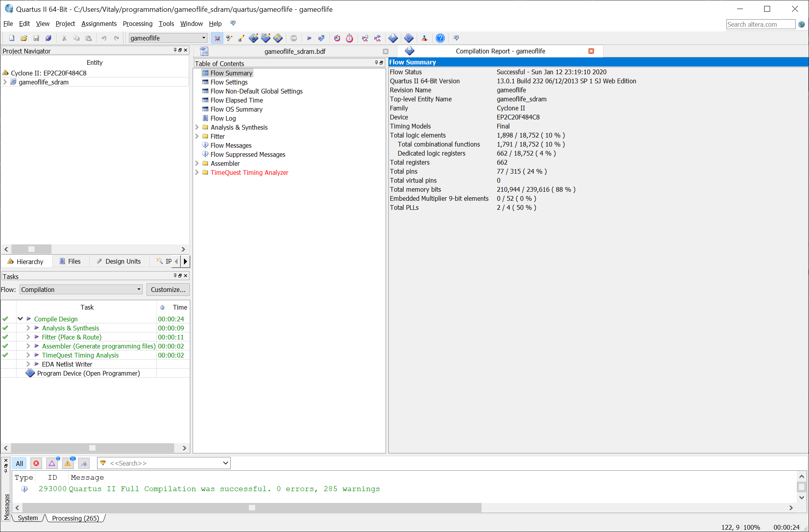This screenshot has height=532, width=809.
Task: Close the Project Navigator panel
Action: [x=186, y=50]
